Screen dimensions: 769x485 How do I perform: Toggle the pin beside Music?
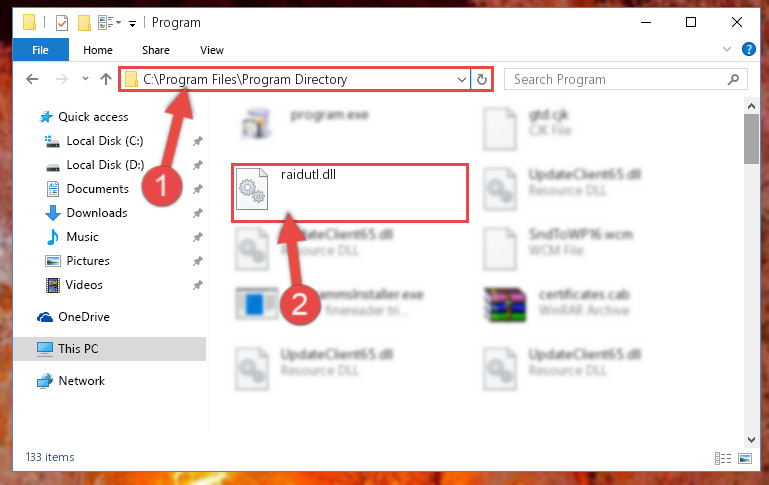pos(198,237)
